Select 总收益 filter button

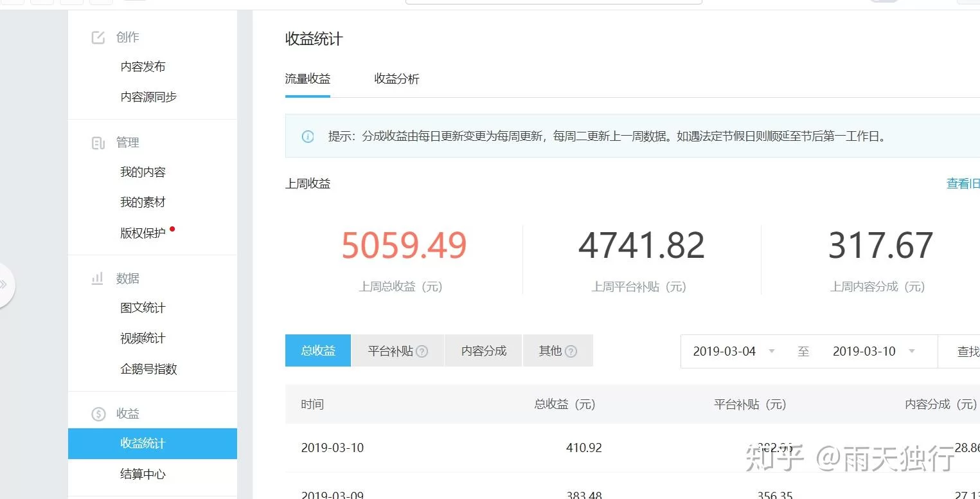click(x=318, y=350)
